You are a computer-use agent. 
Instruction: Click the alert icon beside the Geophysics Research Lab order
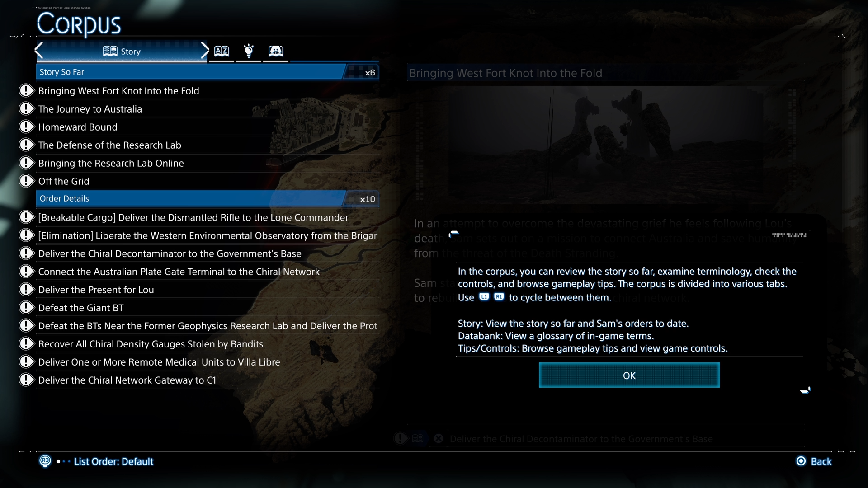point(27,325)
